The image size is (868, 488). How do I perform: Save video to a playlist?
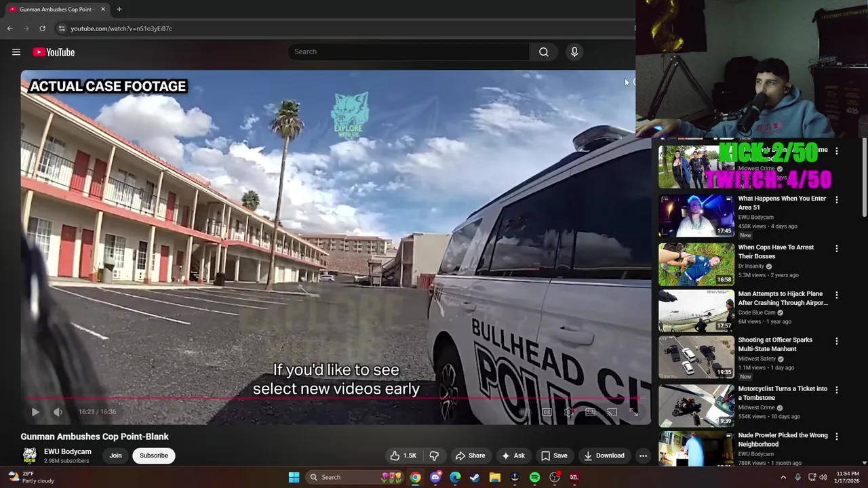tap(554, 455)
